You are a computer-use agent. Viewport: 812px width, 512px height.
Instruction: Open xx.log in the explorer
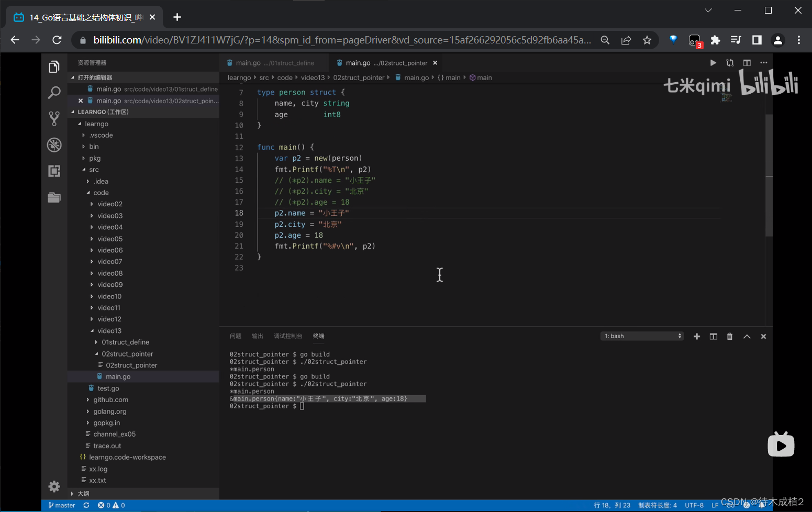point(98,469)
